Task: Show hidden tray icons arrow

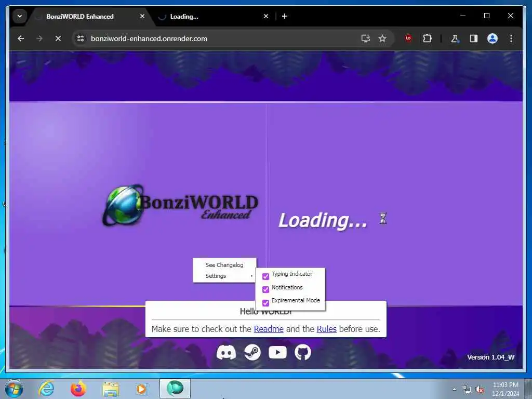Action: (x=454, y=389)
